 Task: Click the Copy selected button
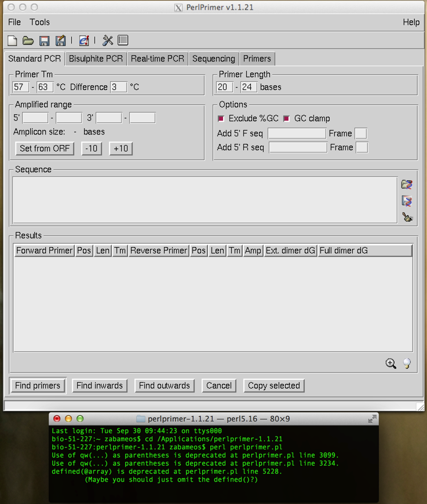(x=274, y=385)
